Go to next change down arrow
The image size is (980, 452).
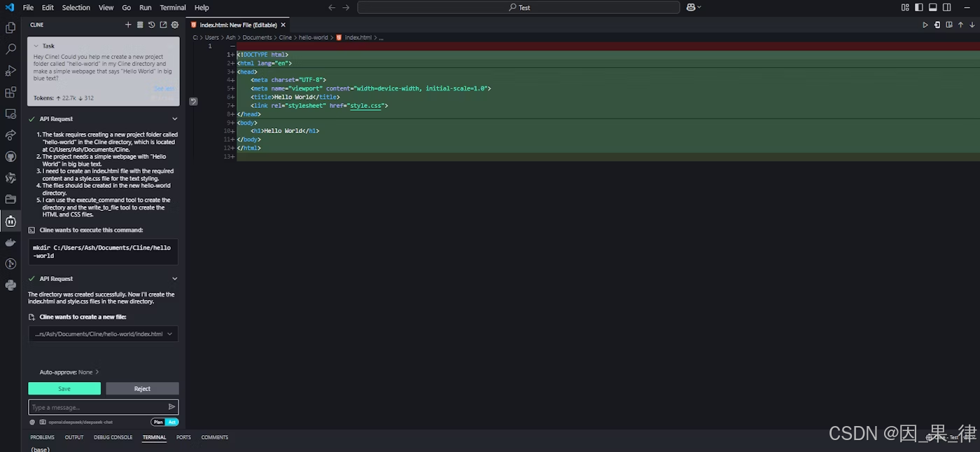(972, 25)
